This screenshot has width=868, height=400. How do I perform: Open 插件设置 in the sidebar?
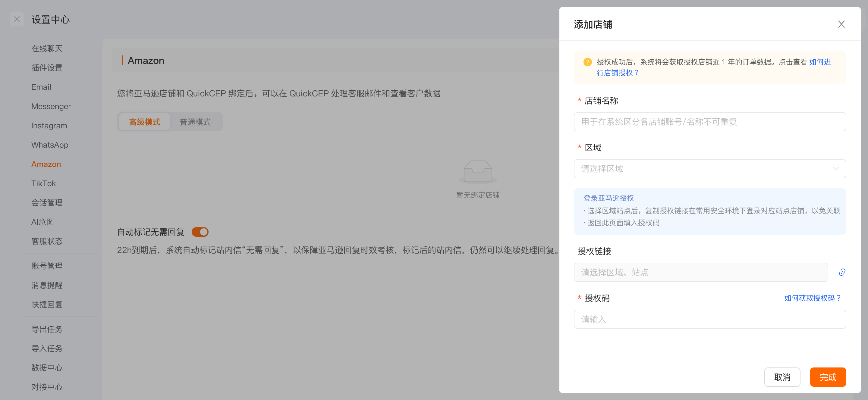[47, 68]
